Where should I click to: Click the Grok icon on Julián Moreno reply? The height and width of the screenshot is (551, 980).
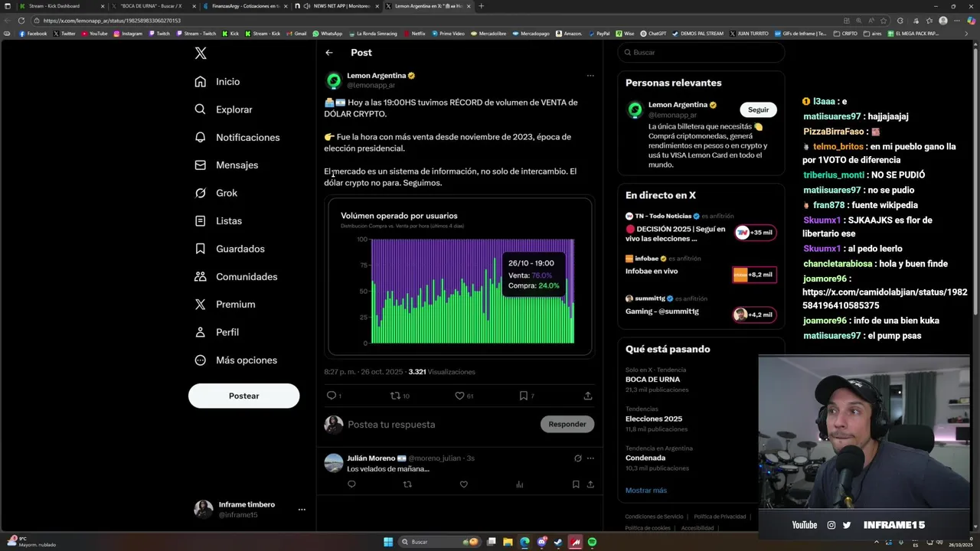577,458
